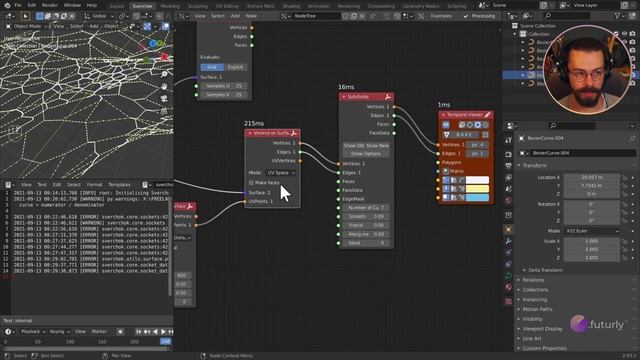Click the Blender logo icon
The width and height of the screenshot is (640, 360).
[x=7, y=5]
